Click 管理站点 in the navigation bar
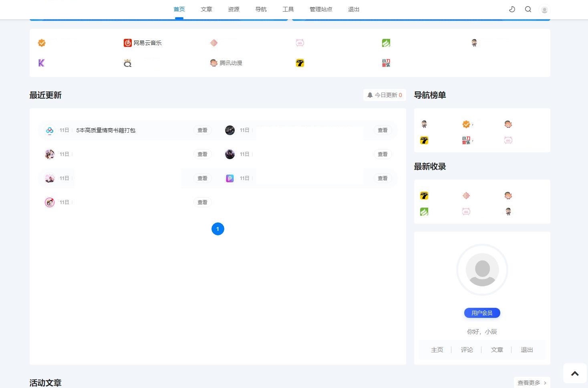588x388 pixels. [321, 9]
